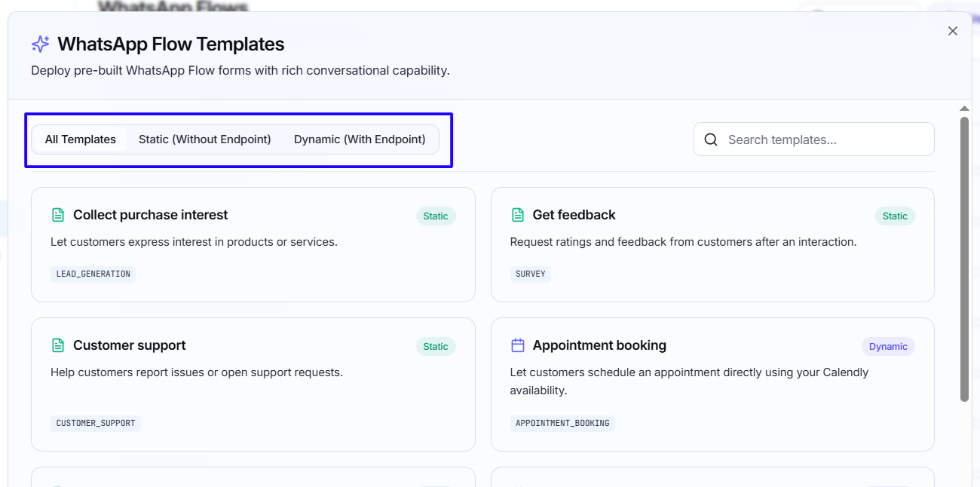This screenshot has width=980, height=487.
Task: Click the APPOINTMENT_BOOKING tag
Action: (562, 423)
